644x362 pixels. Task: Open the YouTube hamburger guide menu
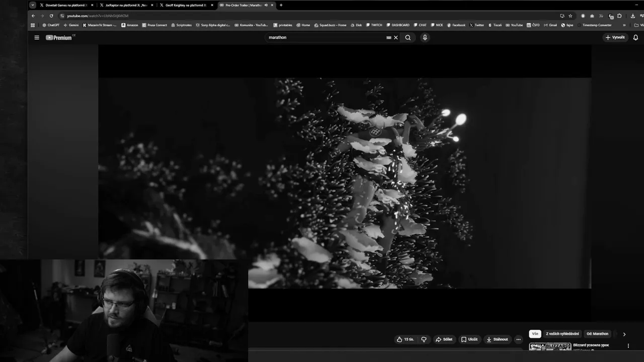[x=37, y=38]
